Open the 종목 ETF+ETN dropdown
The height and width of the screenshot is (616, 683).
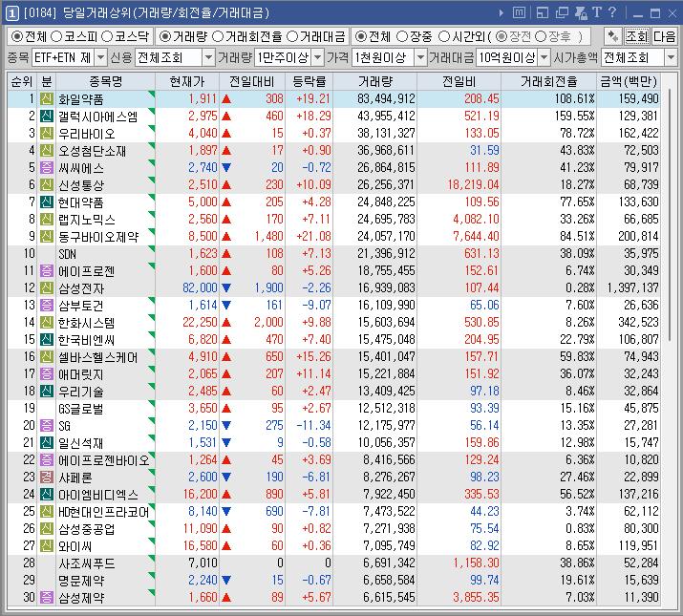pyautogui.click(x=100, y=57)
